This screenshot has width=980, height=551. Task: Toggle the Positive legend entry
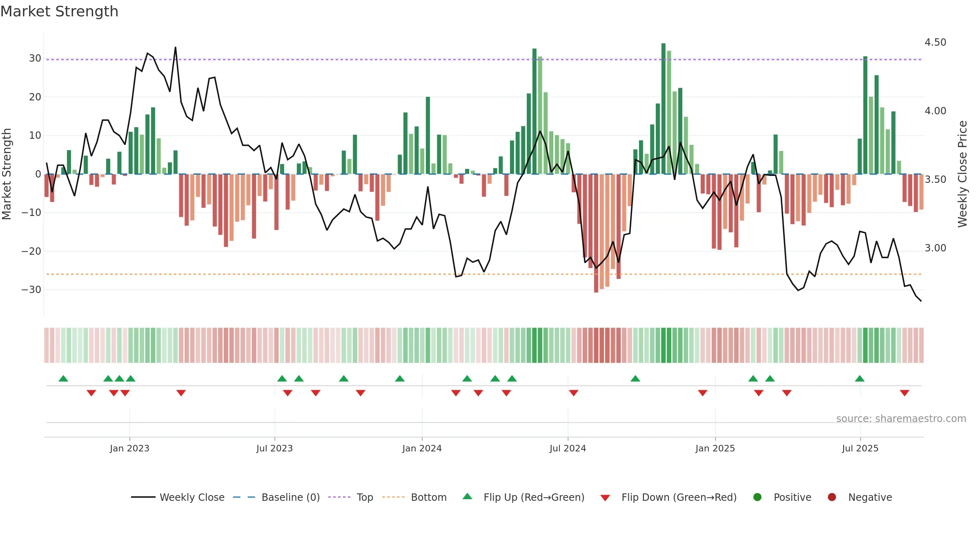782,497
